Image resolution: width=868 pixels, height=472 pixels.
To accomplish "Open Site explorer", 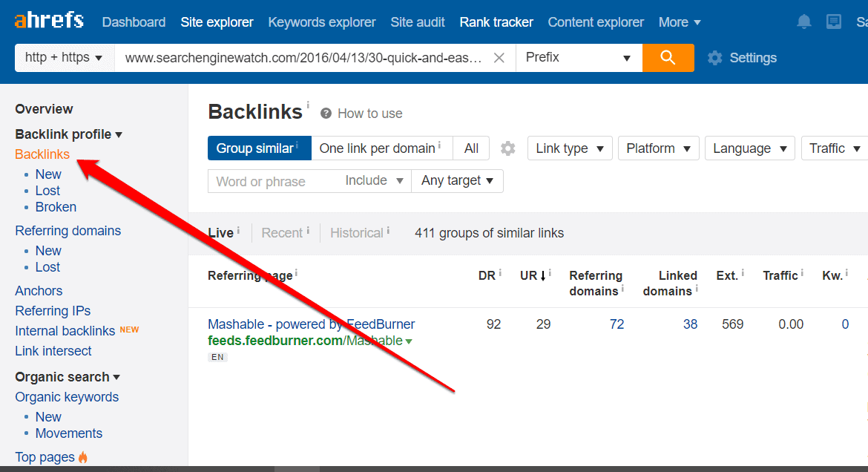I will (217, 22).
